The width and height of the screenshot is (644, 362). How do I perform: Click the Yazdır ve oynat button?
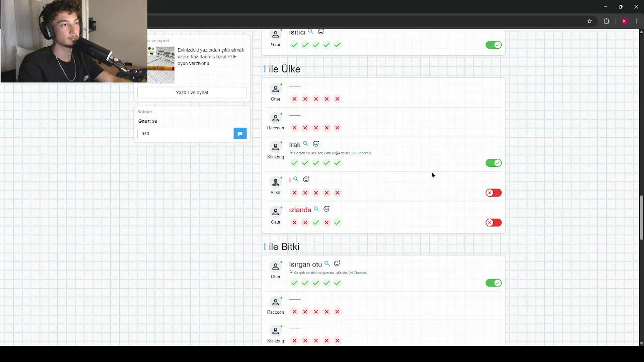(192, 93)
